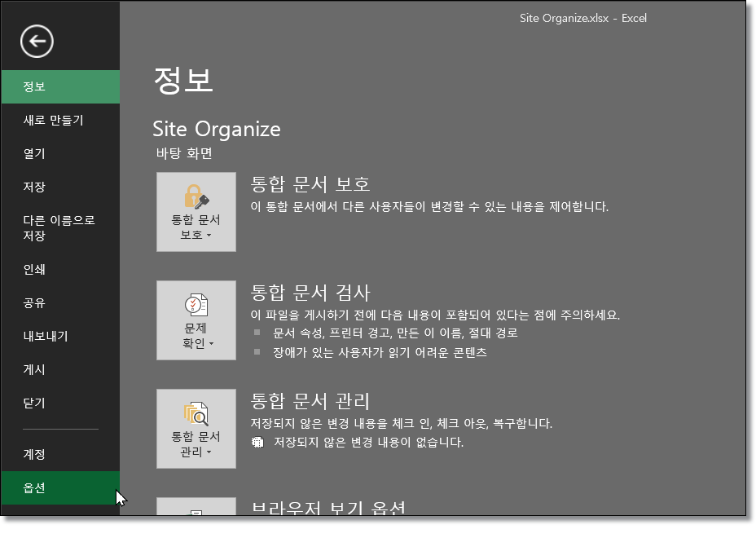Click 저장 in the sidebar

pos(60,187)
